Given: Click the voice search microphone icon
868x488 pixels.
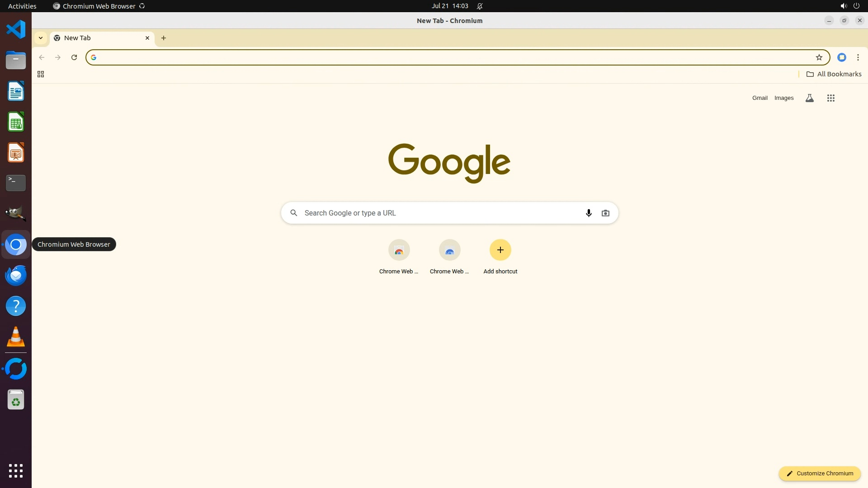Looking at the screenshot, I should point(589,213).
